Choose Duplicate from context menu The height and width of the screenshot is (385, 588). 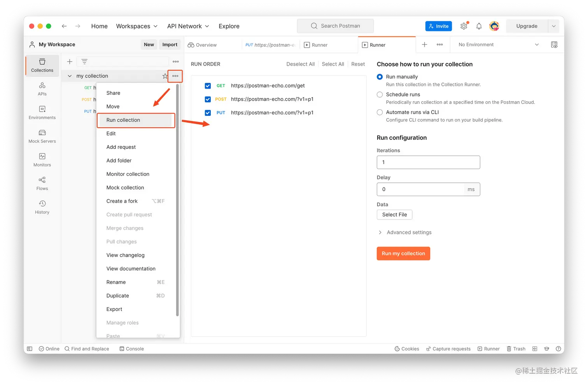tap(136, 296)
